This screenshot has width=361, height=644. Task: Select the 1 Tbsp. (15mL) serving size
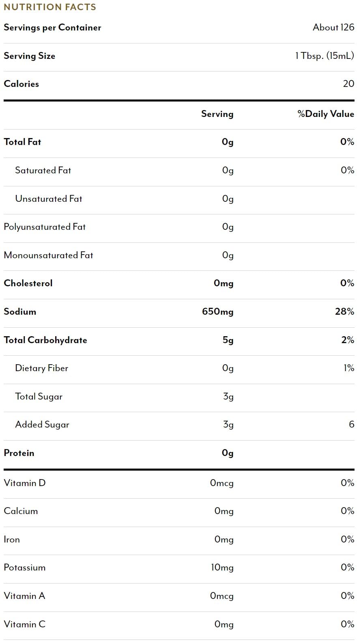tap(324, 56)
